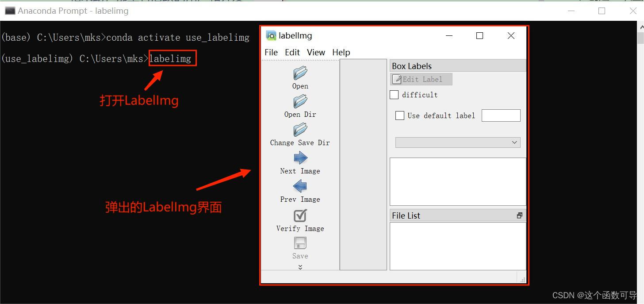Click the Edit Label button

click(421, 80)
